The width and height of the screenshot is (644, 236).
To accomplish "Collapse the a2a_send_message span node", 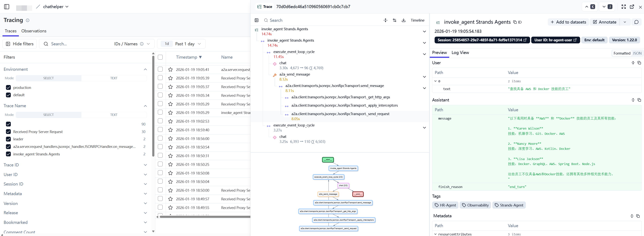I will (424, 77).
